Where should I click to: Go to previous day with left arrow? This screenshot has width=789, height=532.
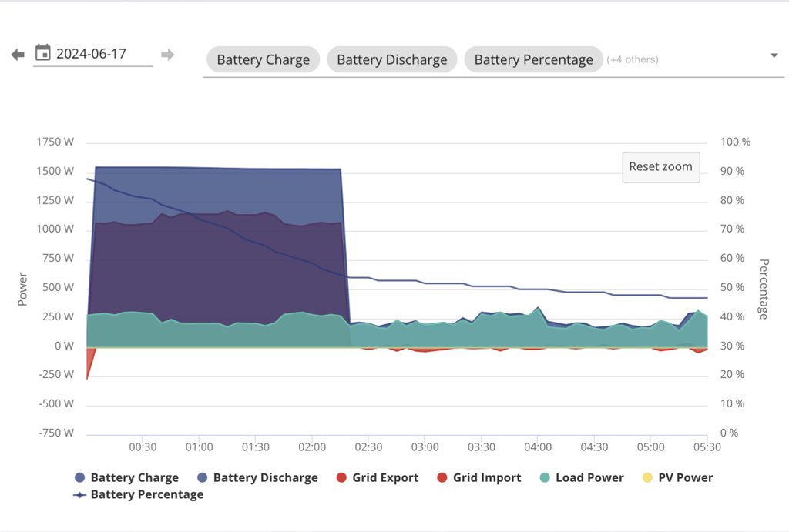click(x=18, y=55)
